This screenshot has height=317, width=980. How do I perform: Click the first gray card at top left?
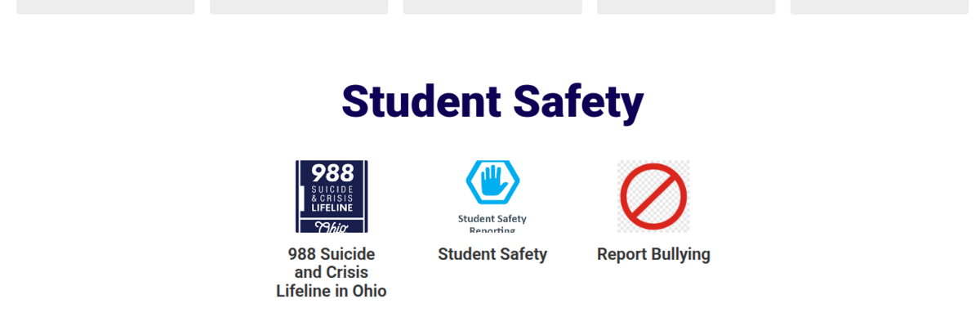point(105,7)
